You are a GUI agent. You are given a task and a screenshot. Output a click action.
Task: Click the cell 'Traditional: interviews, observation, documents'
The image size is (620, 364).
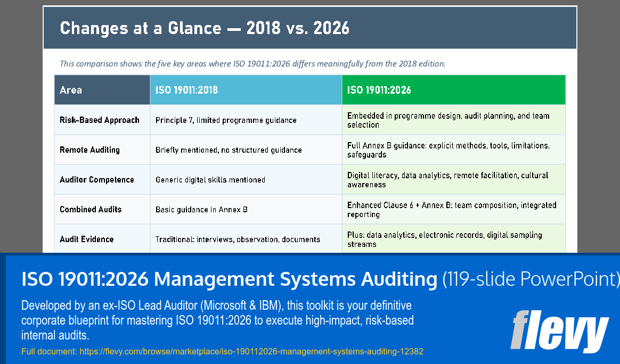tap(246, 239)
